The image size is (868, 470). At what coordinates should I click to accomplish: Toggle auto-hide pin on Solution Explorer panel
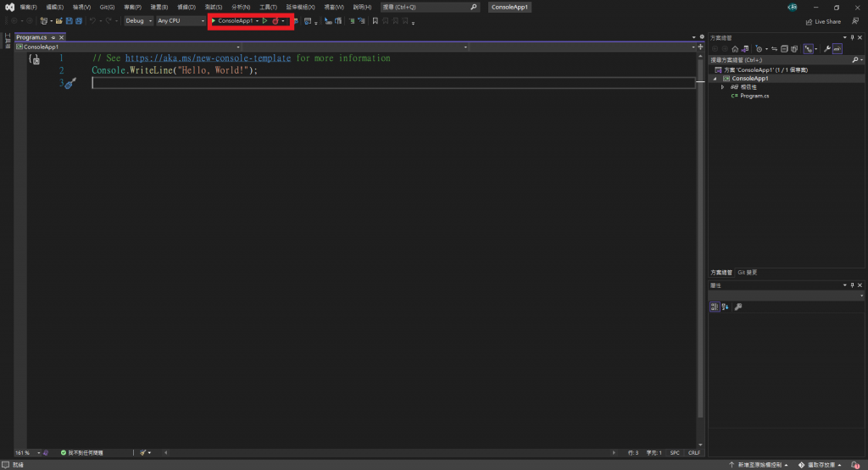click(852, 37)
